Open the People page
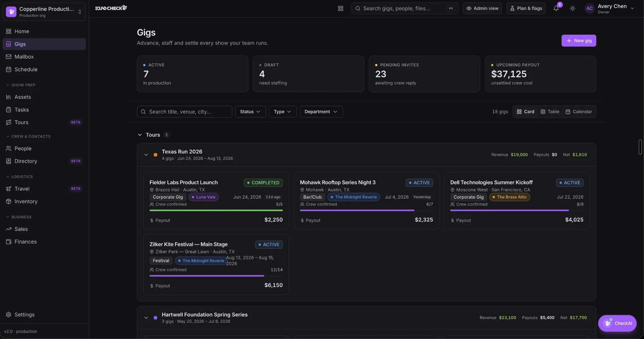Image resolution: width=644 pixels, height=339 pixels. click(44, 148)
